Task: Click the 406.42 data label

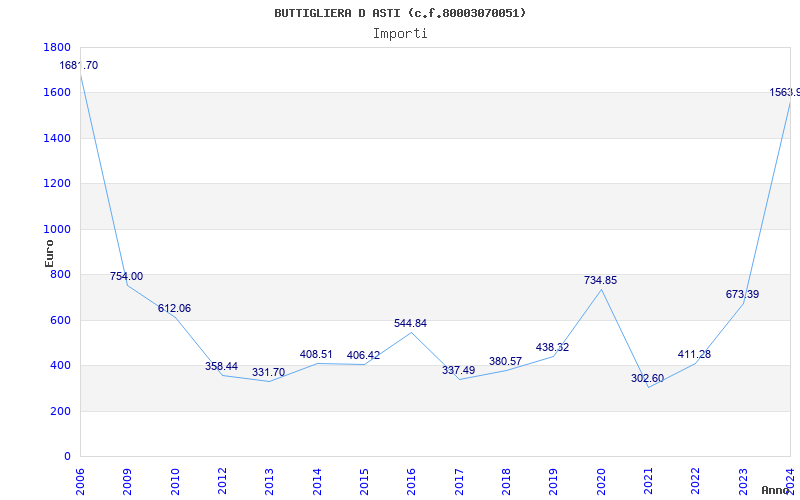Action: 363,356
